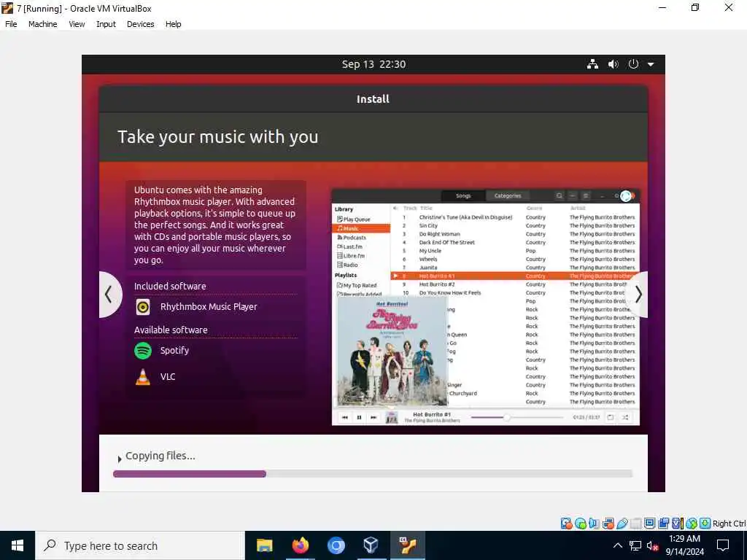
Task: Click the keyboard capture status icon
Action: [705, 524]
